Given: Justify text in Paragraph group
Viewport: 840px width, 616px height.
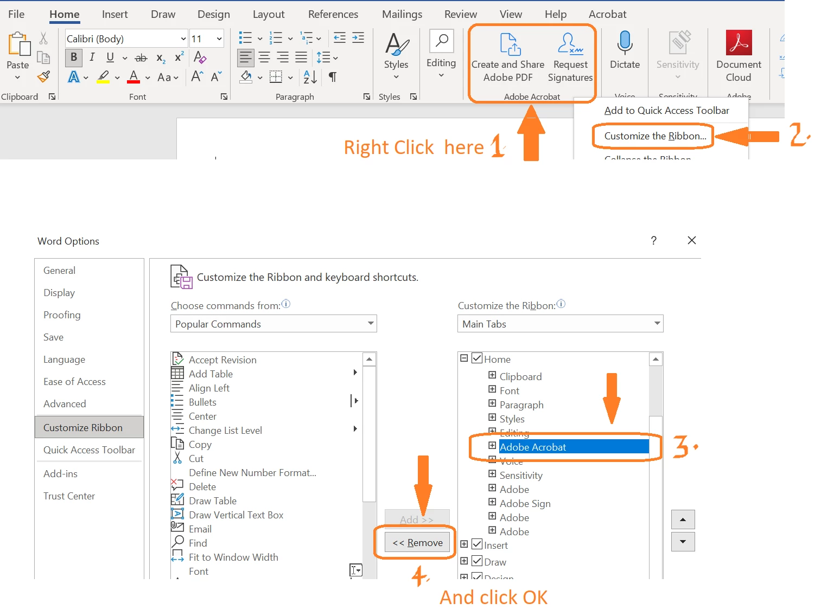Looking at the screenshot, I should [x=301, y=57].
